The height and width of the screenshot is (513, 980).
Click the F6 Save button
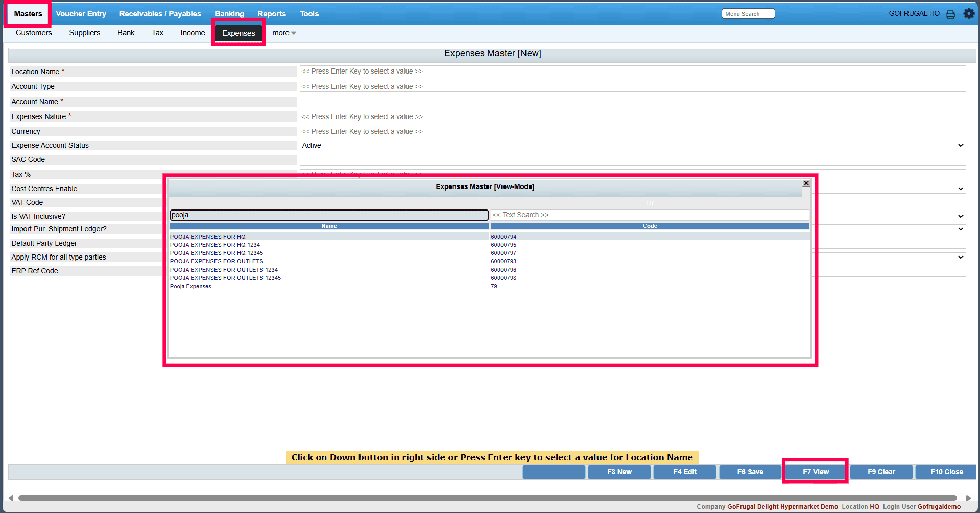point(750,472)
